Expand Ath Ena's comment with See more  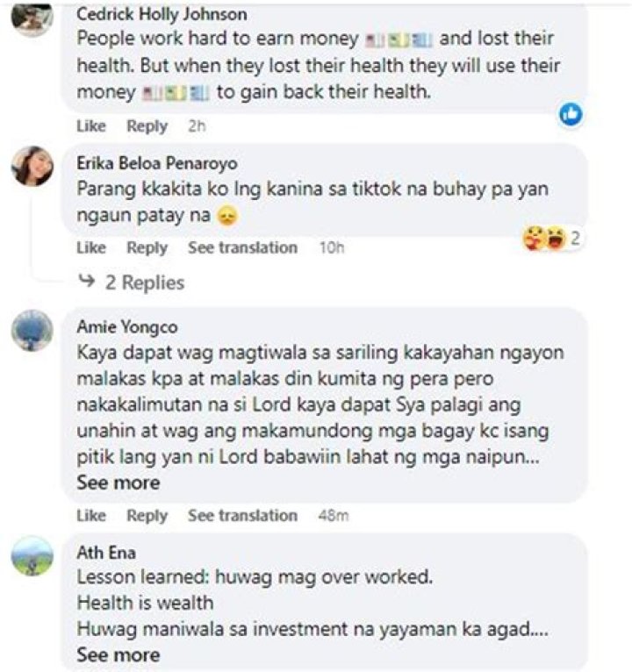(118, 654)
